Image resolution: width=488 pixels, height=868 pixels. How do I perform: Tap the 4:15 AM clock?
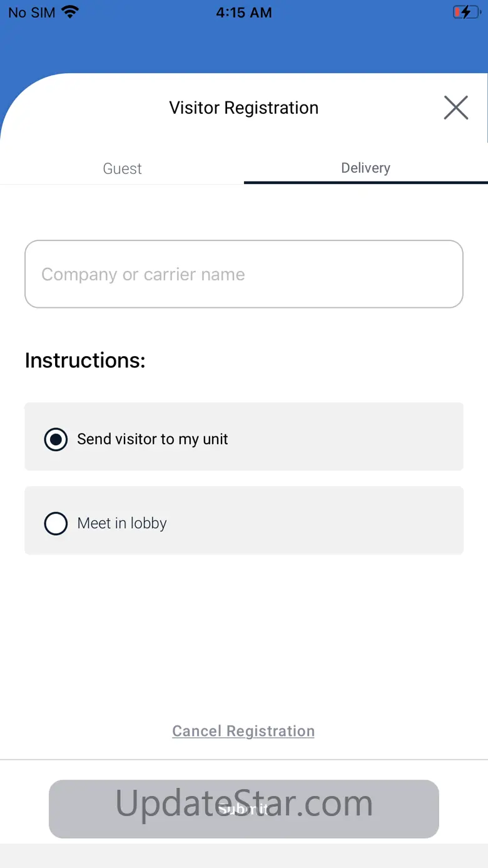244,13
